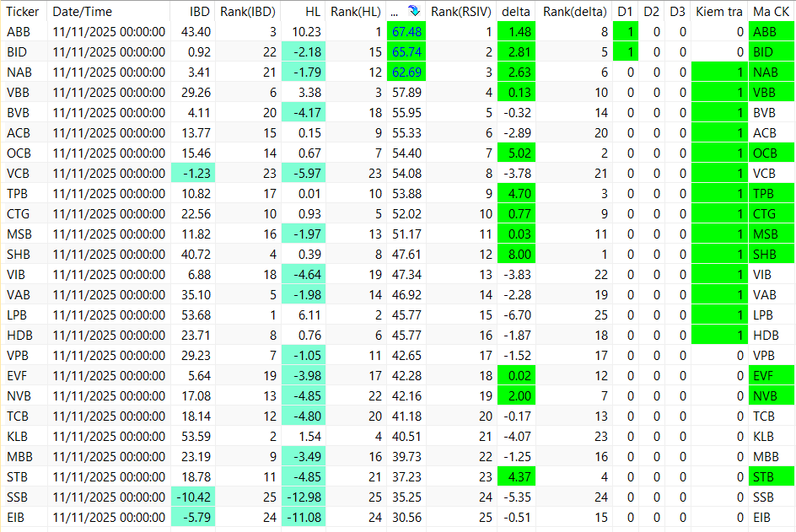Click the sort arrow icon in the truncated column header
This screenshot has height=532, width=796.
pyautogui.click(x=414, y=11)
